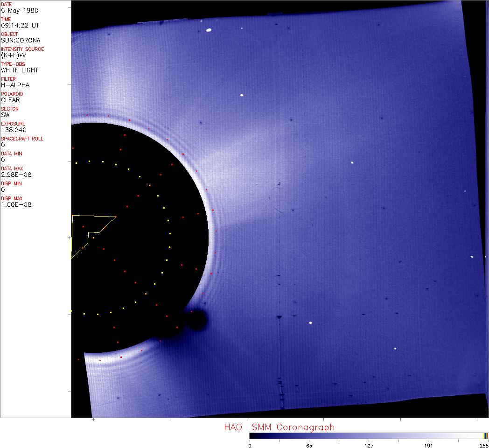Image resolution: width=489 pixels, height=448 pixels.
Task: Select the SUN:CORONA object value
Action: 20,40
